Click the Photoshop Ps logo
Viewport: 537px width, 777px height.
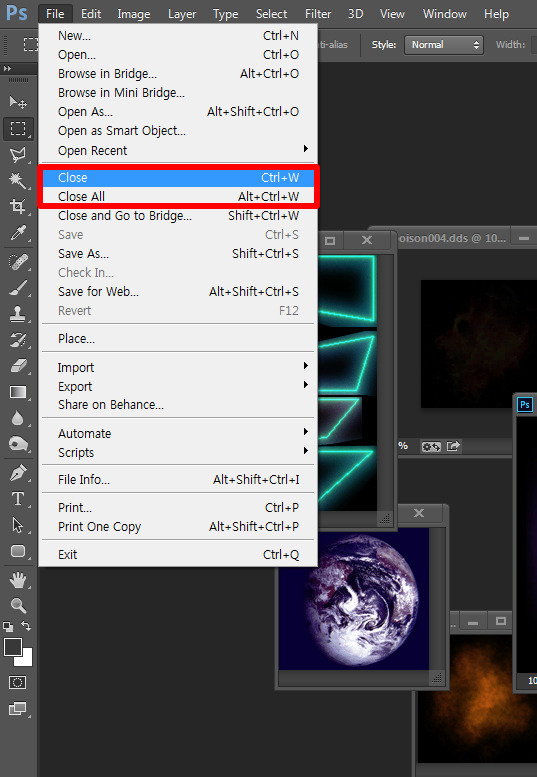pyautogui.click(x=17, y=12)
